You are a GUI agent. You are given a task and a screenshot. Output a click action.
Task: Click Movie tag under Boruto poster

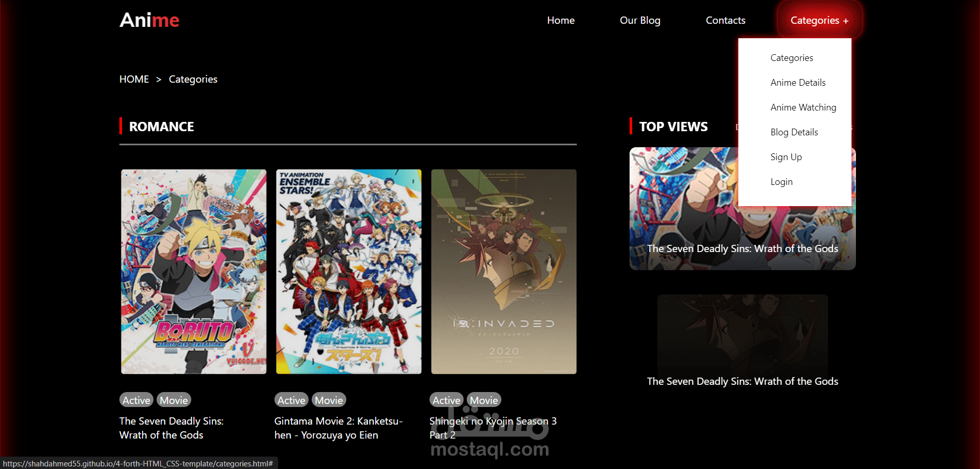(174, 400)
